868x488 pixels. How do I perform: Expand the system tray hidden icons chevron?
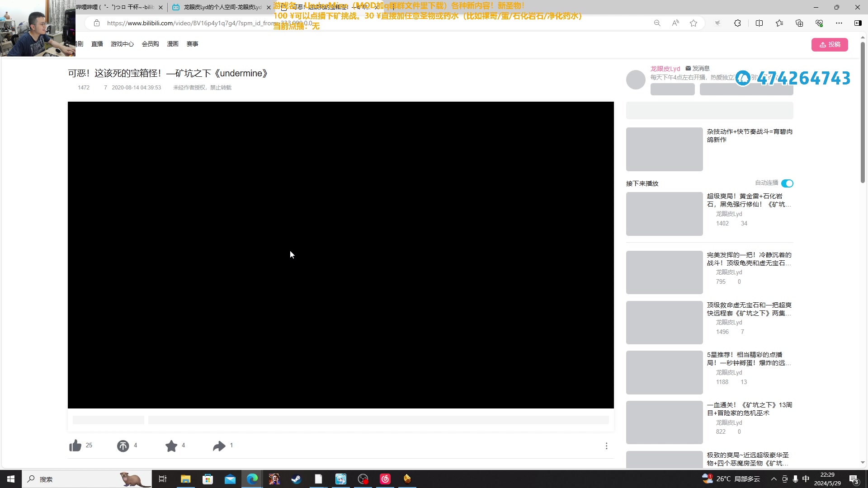774,479
